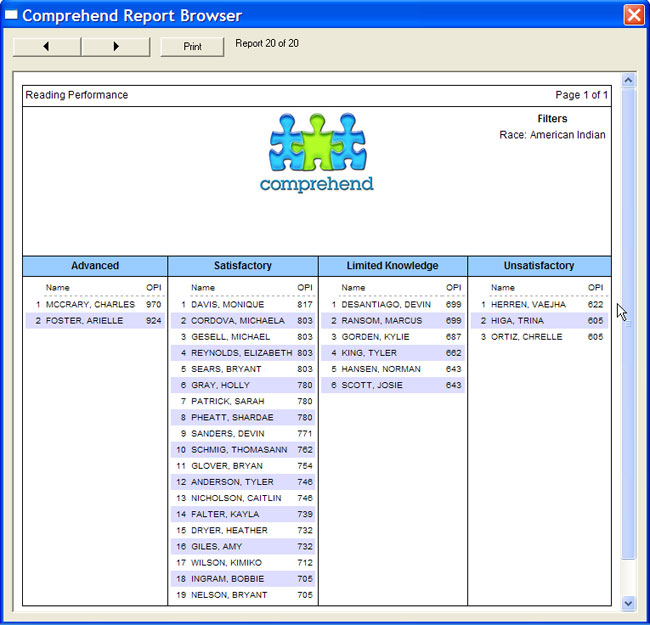Select the CORDOVA, MICHAELA row
The width and height of the screenshot is (650, 625).
pos(243,321)
